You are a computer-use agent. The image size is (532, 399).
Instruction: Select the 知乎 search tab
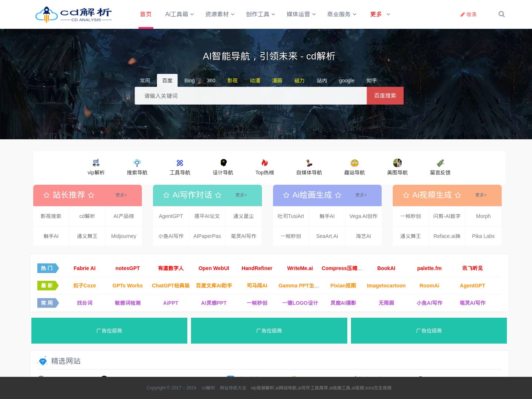[x=372, y=81]
